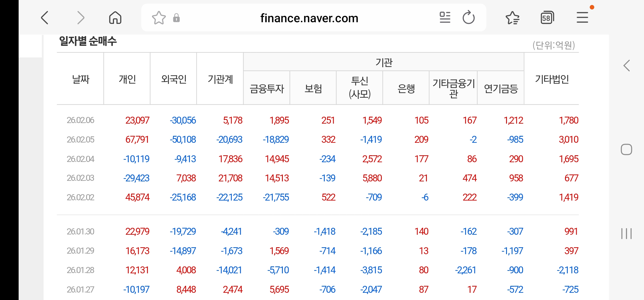Reload the page
This screenshot has width=644, height=300.
coord(469,17)
